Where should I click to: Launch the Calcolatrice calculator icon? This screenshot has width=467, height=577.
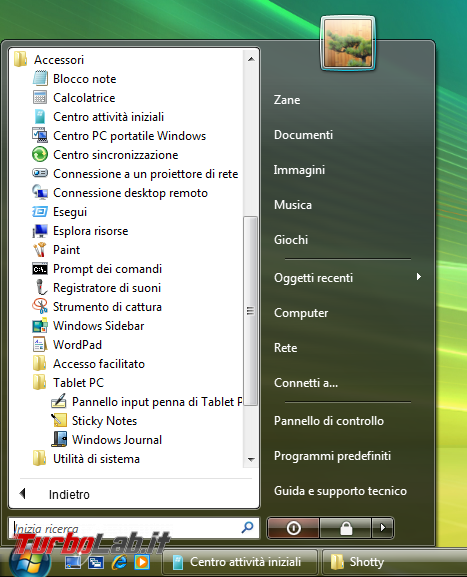(x=40, y=98)
